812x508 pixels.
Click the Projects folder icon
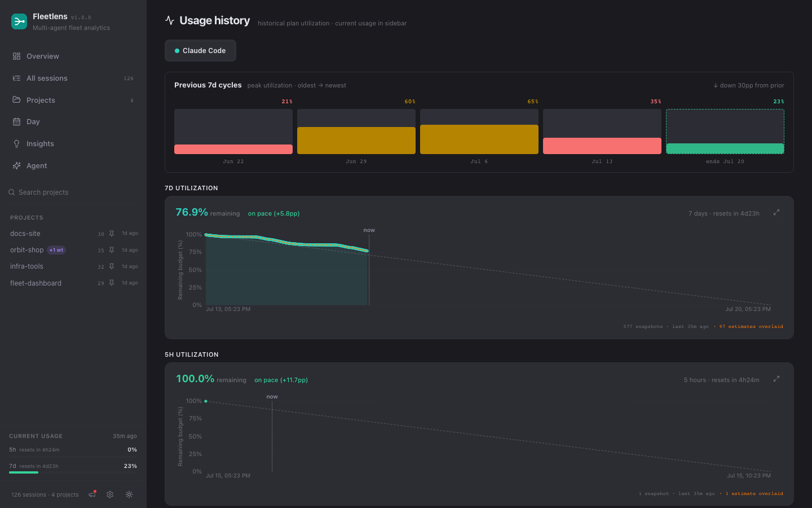16,100
